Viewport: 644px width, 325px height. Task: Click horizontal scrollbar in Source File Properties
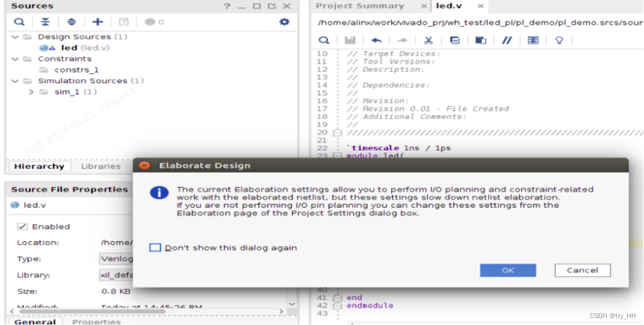tap(92, 312)
